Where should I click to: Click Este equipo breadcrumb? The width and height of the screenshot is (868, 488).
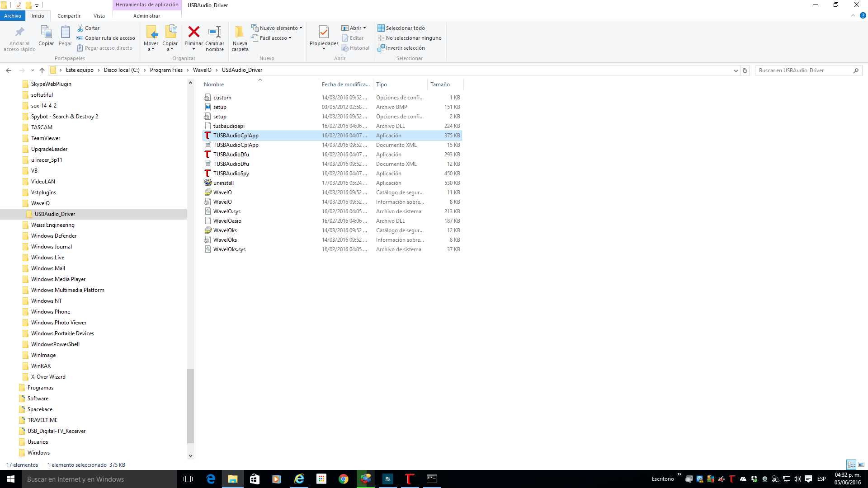[x=80, y=70]
